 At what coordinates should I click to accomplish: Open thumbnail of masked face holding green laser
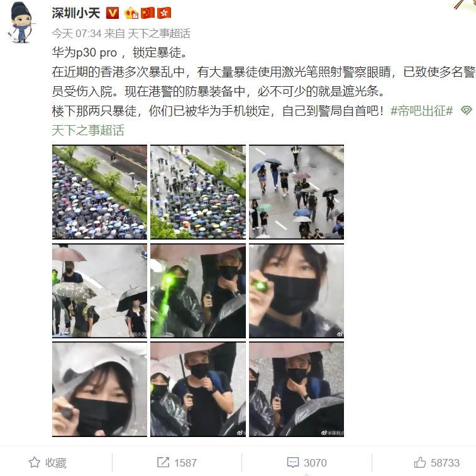(x=296, y=291)
